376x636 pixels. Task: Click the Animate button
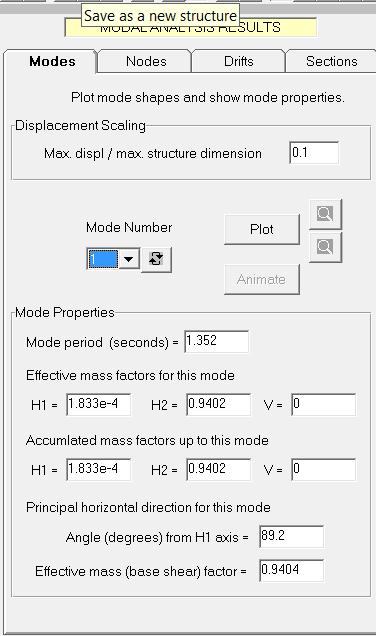pyautogui.click(x=262, y=279)
